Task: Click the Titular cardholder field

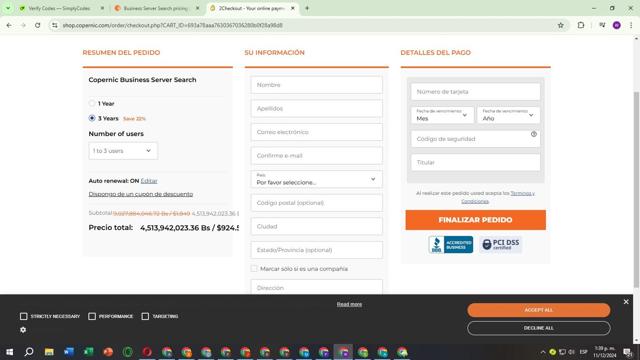Action: pos(476,162)
